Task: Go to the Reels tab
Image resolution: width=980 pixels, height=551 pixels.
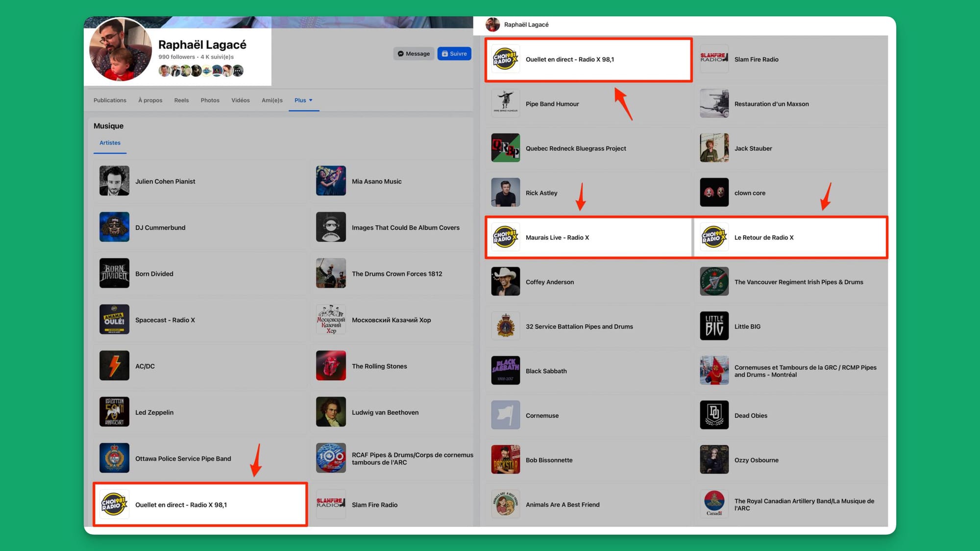Action: (181, 100)
